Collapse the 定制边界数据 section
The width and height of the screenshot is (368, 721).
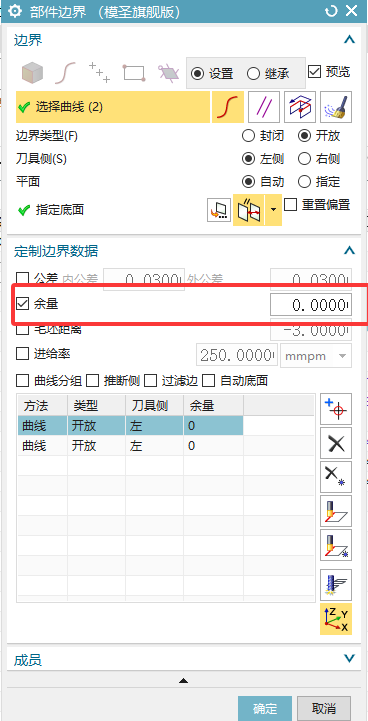pos(350,251)
